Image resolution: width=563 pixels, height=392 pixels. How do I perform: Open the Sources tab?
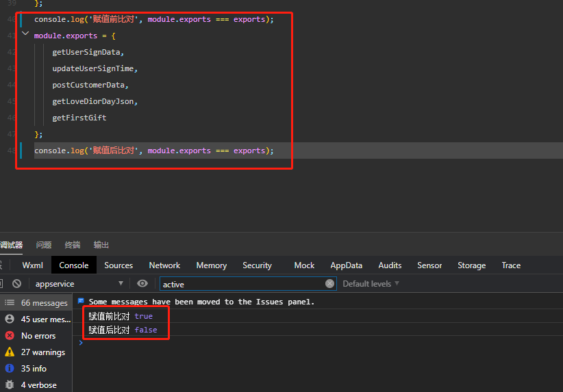coord(118,265)
